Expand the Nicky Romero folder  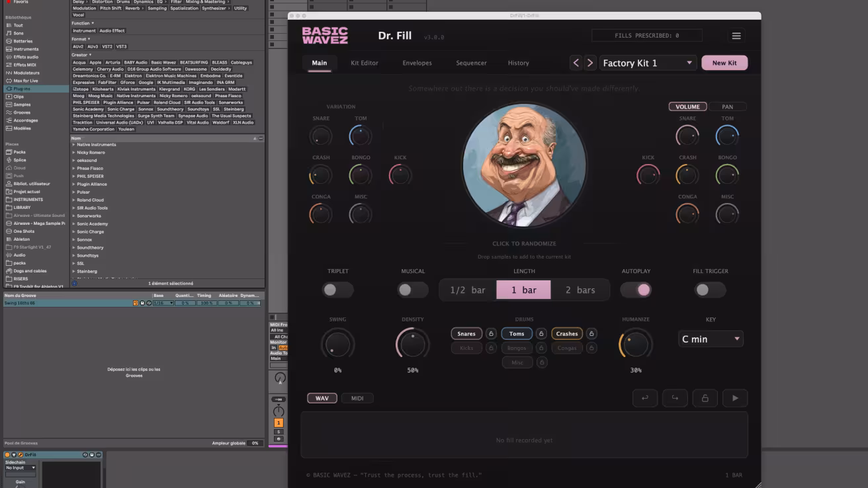pos(74,153)
